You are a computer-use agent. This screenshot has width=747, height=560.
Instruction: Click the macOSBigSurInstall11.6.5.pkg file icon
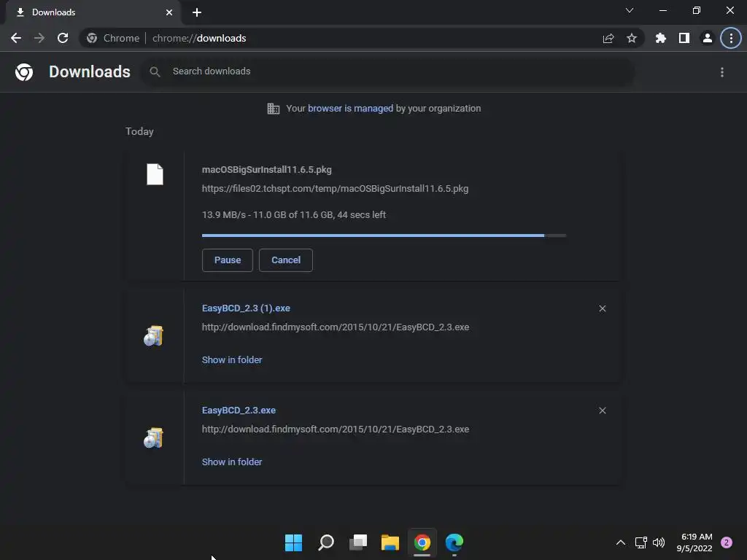click(x=155, y=174)
